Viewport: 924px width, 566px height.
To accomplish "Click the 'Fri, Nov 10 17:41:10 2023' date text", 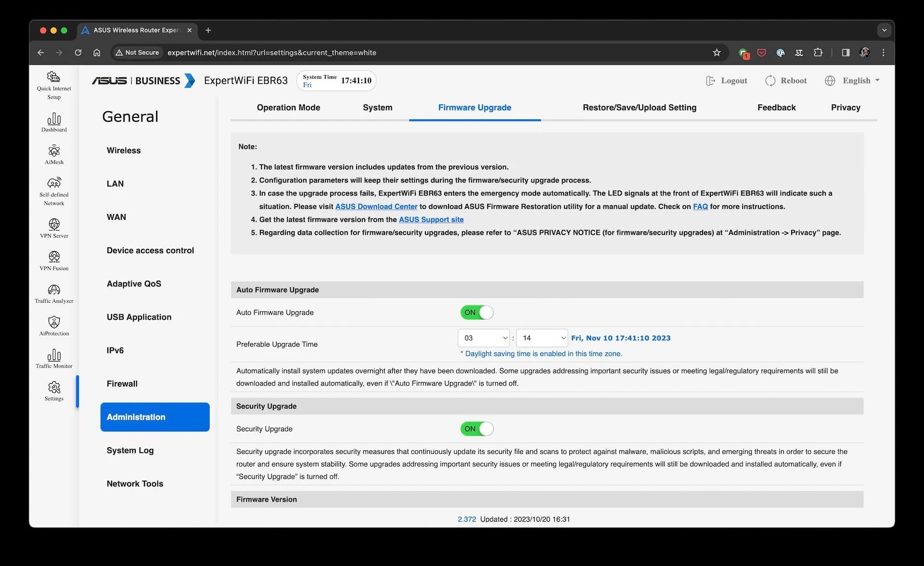I will (621, 338).
